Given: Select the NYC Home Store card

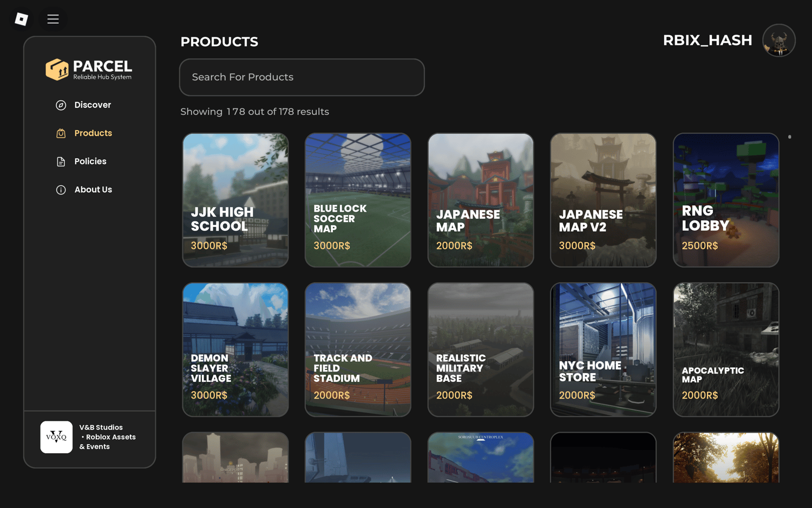Looking at the screenshot, I should click(x=603, y=349).
